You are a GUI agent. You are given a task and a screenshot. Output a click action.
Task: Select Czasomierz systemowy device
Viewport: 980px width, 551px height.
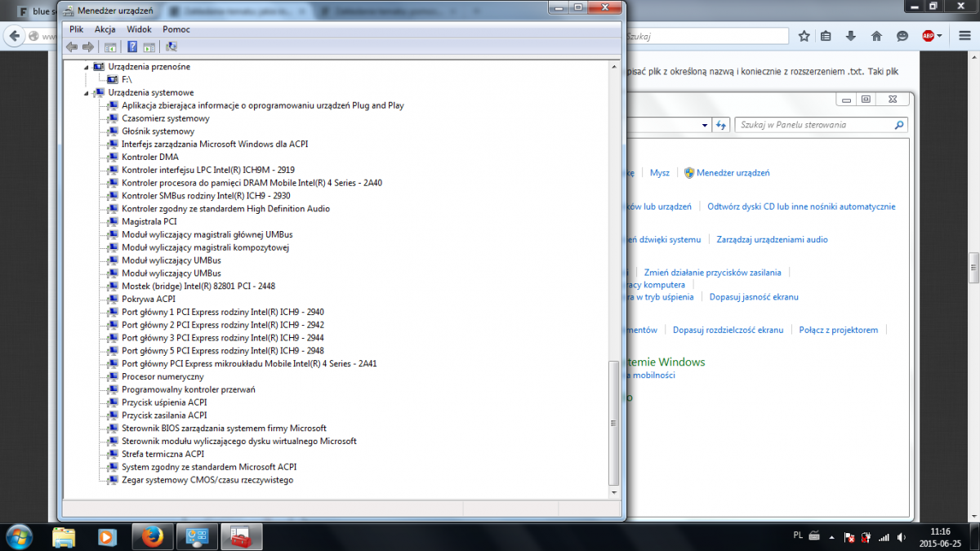(x=165, y=118)
